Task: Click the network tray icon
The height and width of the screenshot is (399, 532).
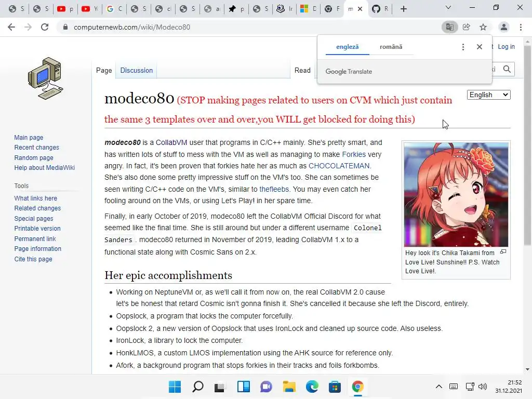Action: tap(470, 387)
